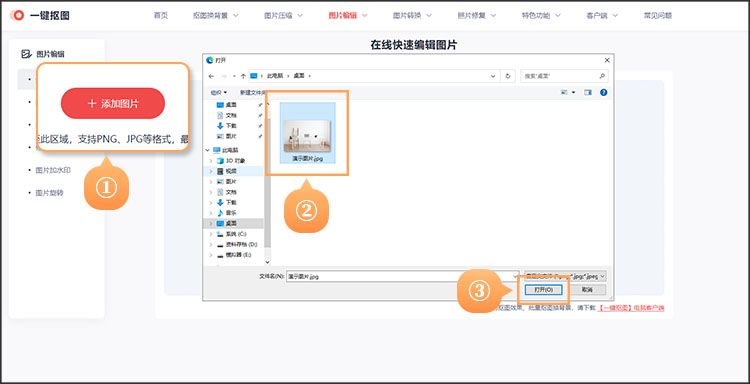This screenshot has width=750, height=384.
Task: Expand the 下载 folder under 此电脑
Action: [211, 202]
